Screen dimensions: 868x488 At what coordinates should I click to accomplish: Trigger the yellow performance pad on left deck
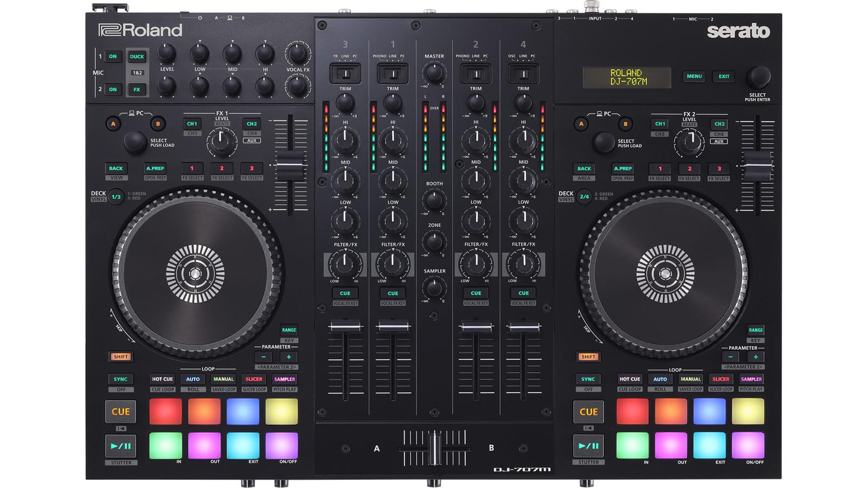[282, 412]
